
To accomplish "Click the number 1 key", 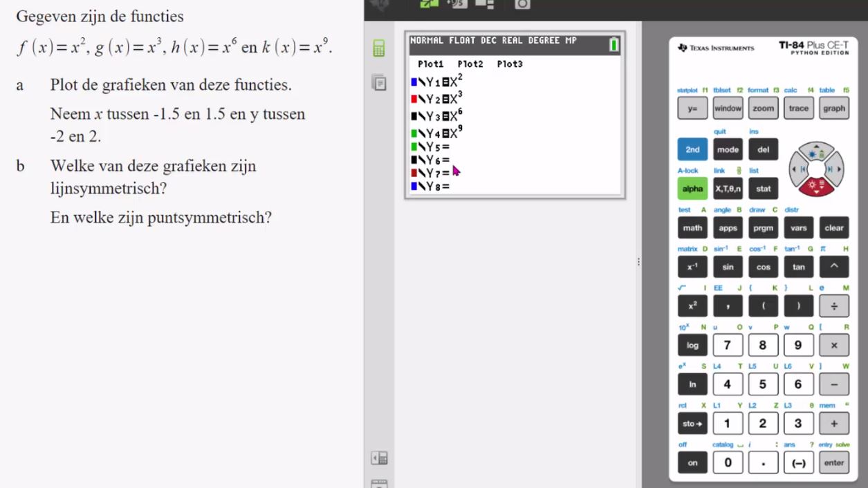I will (x=728, y=424).
